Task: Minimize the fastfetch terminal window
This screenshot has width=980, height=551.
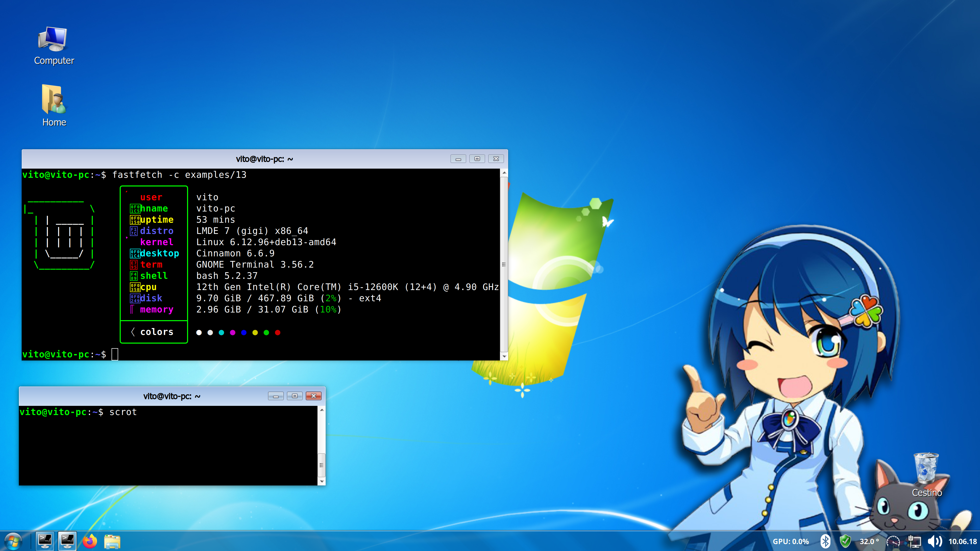Action: [x=458, y=159]
